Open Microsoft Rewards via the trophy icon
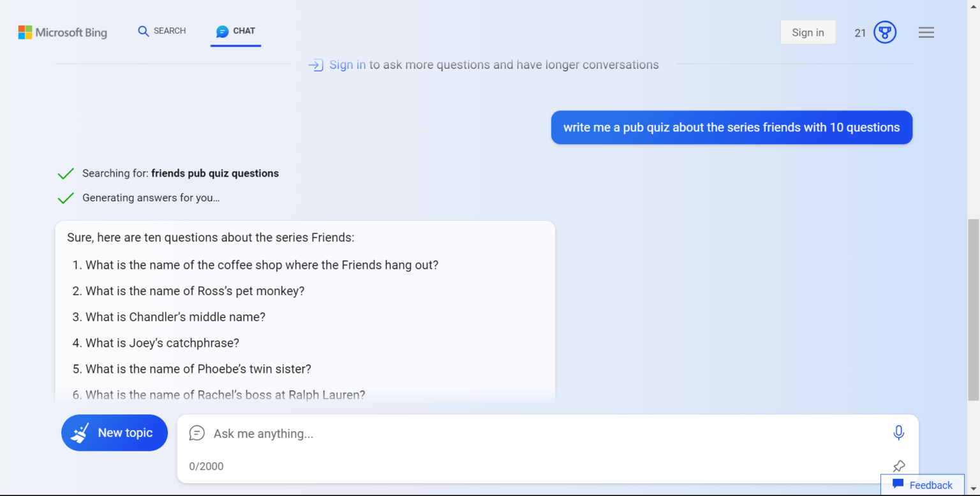The width and height of the screenshot is (980, 496). 885,32
